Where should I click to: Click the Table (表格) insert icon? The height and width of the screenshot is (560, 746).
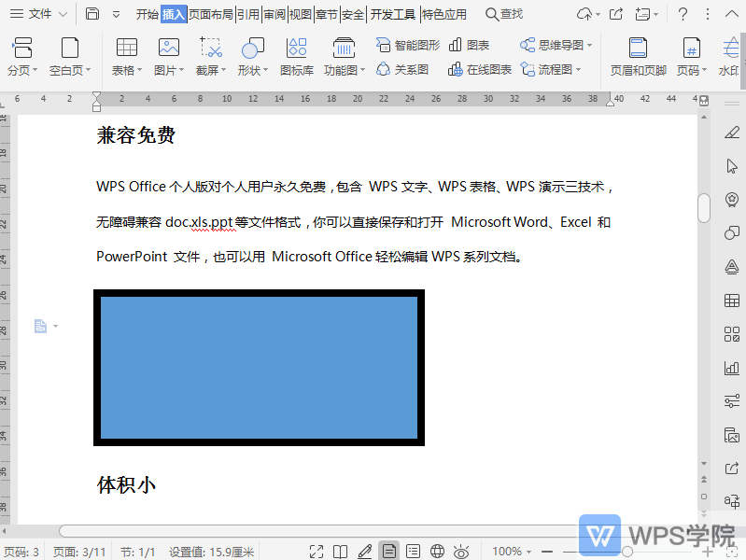point(126,49)
